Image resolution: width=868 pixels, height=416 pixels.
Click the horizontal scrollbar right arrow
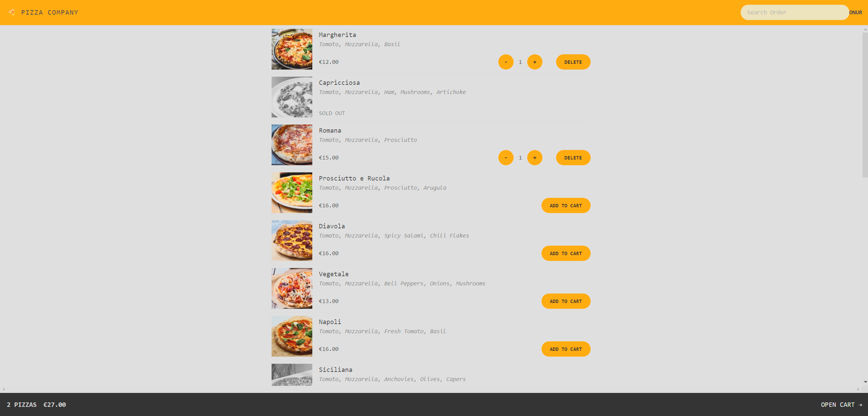pos(858,389)
